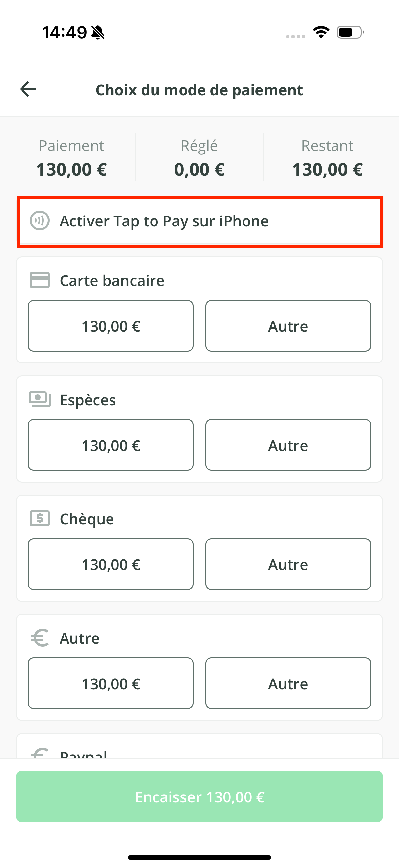Tap the contactless Tap to Pay icon
Image resolution: width=399 pixels, height=868 pixels.
tap(40, 221)
